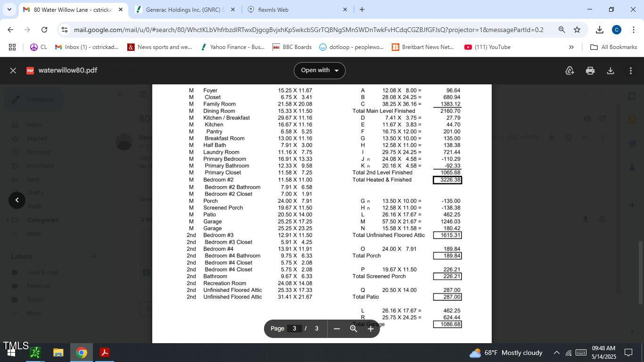Open the Chrome profile menu
This screenshot has width=644, height=362.
pyautogui.click(x=616, y=30)
